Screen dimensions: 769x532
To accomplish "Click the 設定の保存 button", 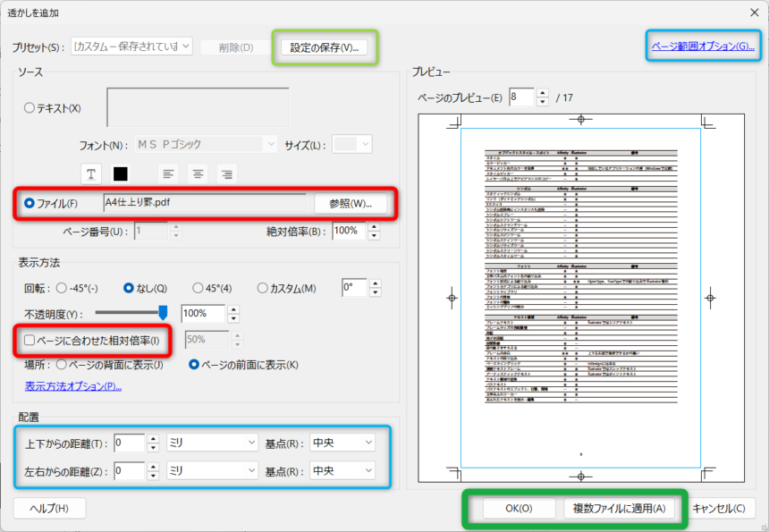I will 324,47.
